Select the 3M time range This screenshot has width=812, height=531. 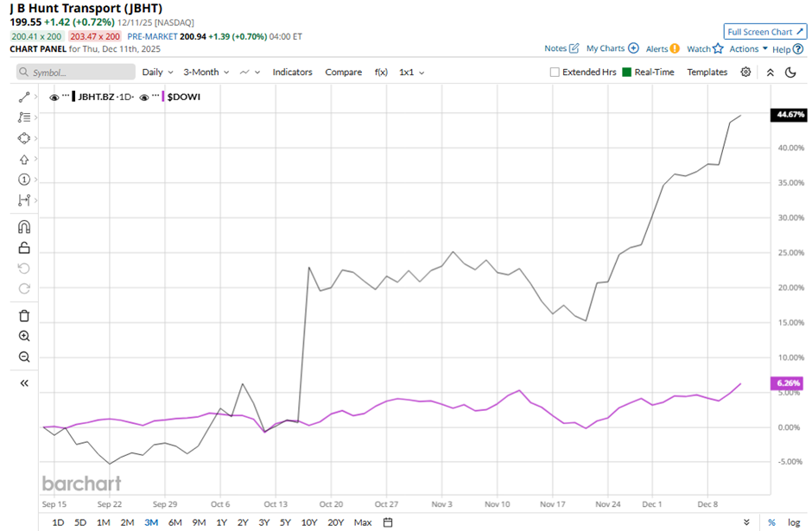pyautogui.click(x=151, y=522)
